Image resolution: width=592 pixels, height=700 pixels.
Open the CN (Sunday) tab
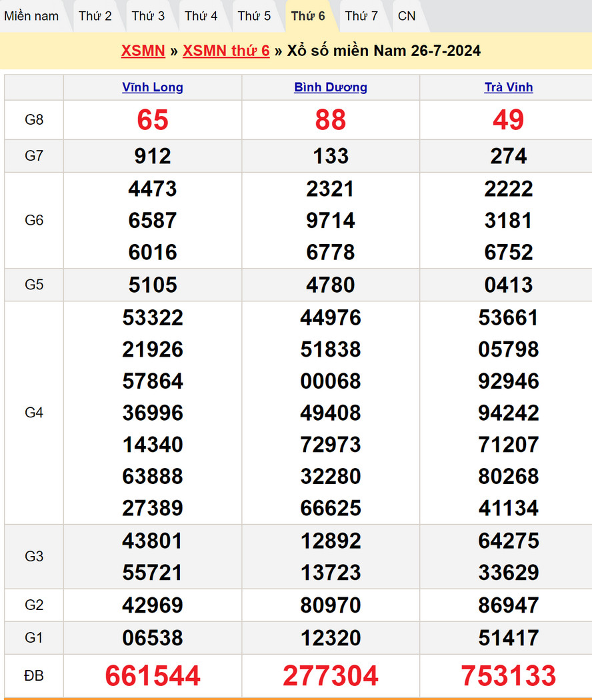[x=407, y=16]
